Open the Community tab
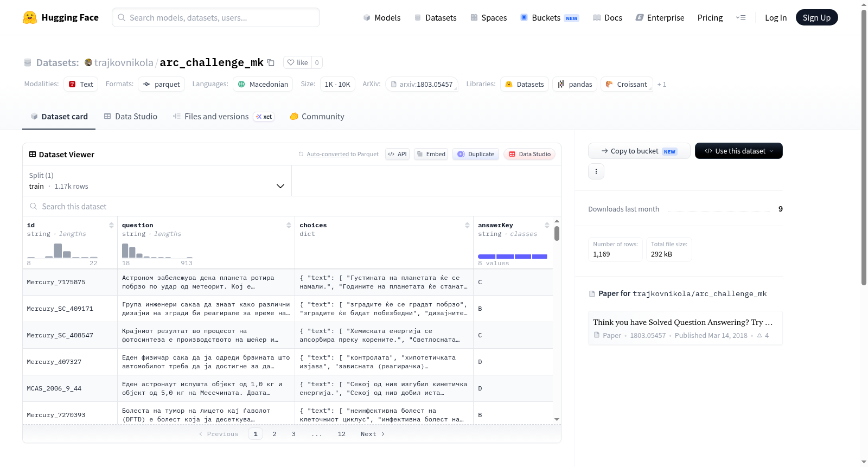The image size is (868, 467). pyautogui.click(x=317, y=117)
